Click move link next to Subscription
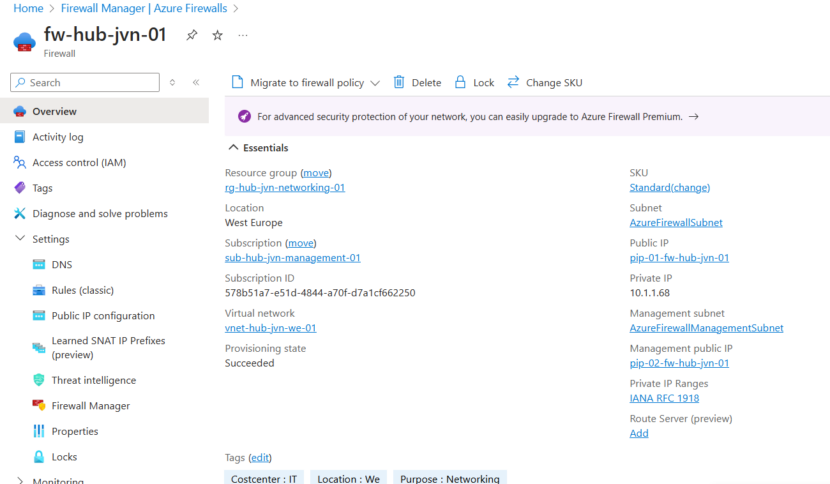 (x=301, y=243)
